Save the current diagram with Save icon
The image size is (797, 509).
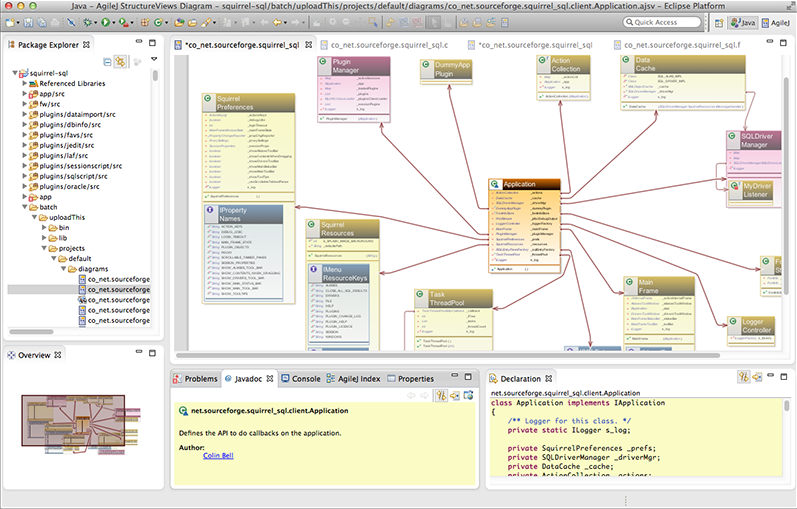coord(28,22)
